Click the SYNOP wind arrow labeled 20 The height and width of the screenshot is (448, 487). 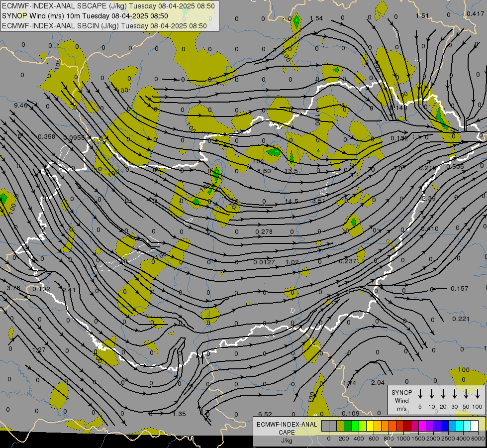(443, 394)
